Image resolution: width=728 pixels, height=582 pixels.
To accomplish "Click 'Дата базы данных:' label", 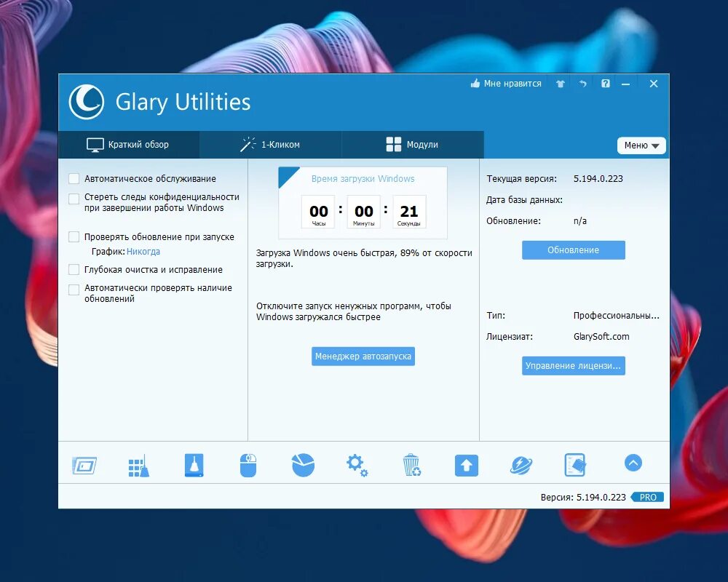I will 524,200.
